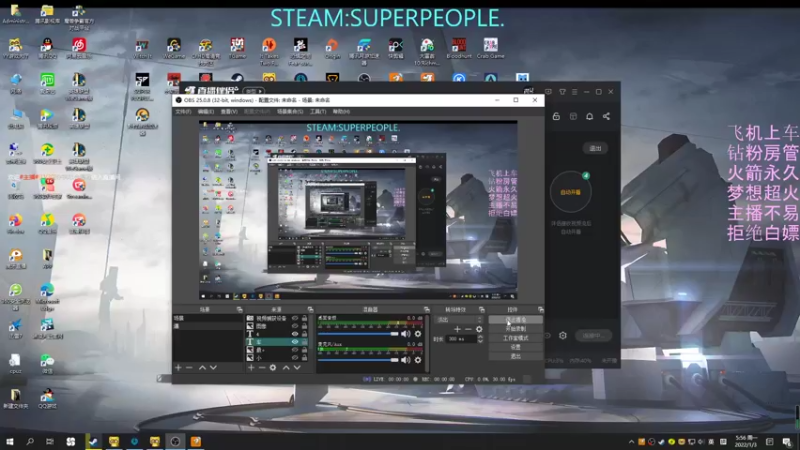Move scene up with up arrow
800x450 pixels.
(203, 367)
